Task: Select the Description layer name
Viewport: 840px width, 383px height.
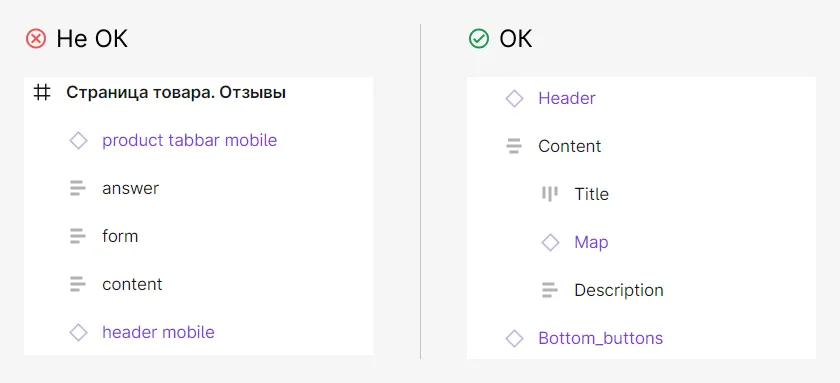Action: coord(619,290)
